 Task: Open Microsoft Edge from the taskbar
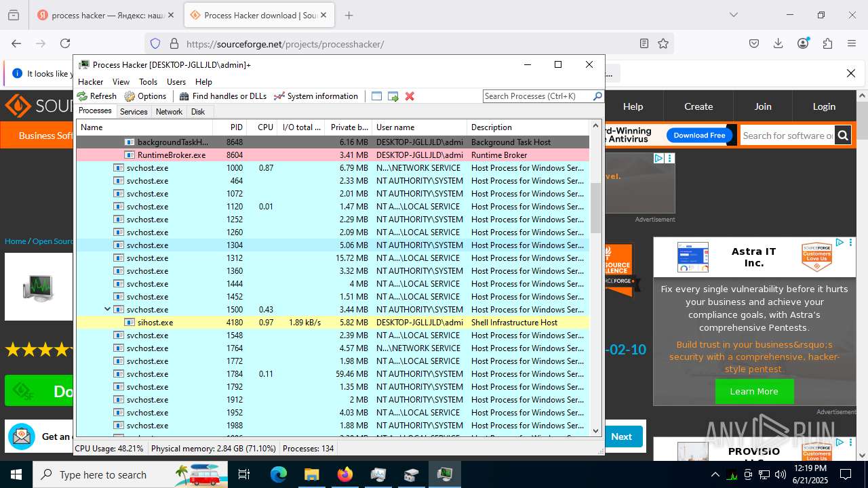point(279,474)
